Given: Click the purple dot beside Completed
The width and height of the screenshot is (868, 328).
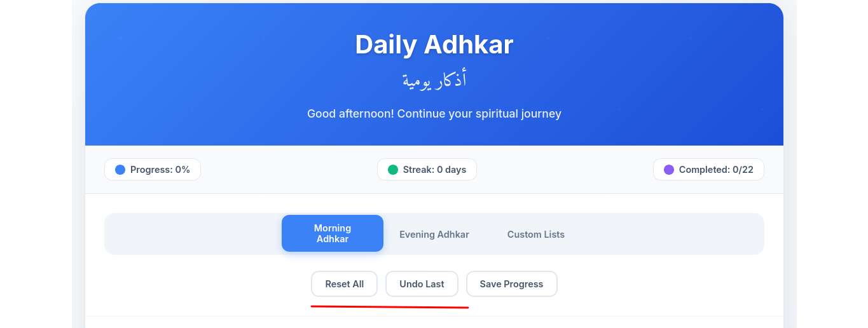Looking at the screenshot, I should pos(669,170).
